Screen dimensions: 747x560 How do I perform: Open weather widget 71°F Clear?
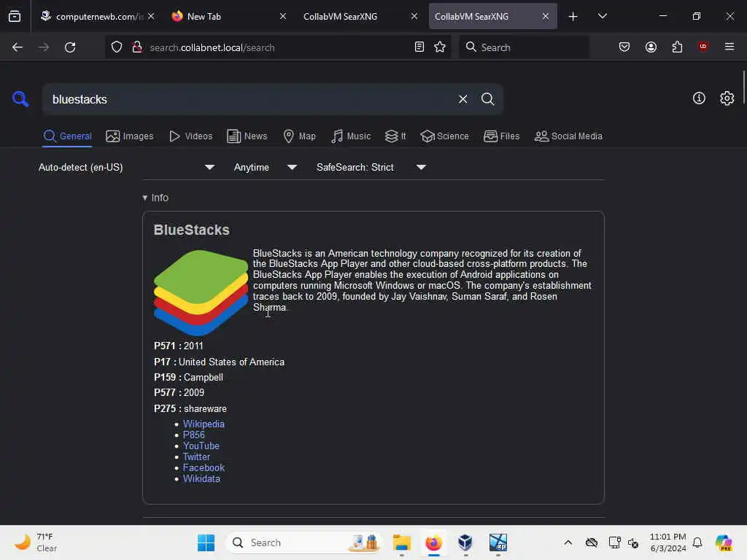point(36,542)
